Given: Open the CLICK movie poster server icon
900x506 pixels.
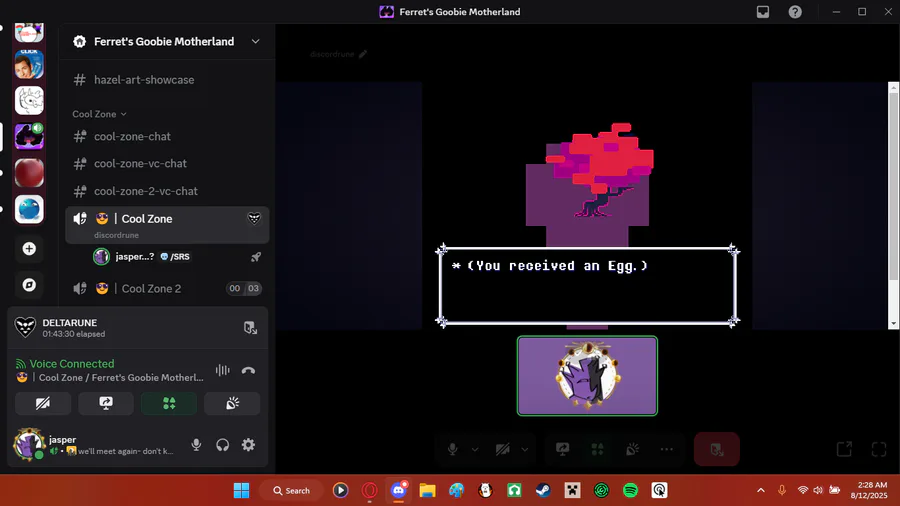Looking at the screenshot, I should [29, 64].
